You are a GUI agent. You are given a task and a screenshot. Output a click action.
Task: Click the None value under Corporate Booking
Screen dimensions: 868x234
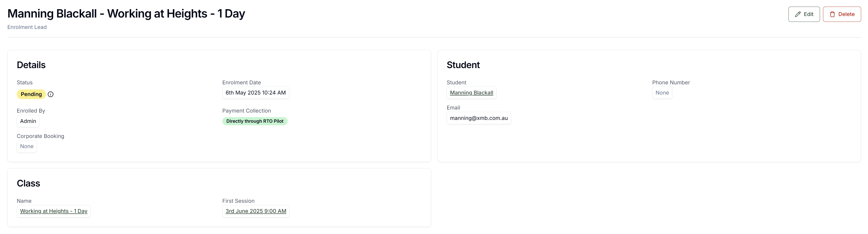[27, 146]
